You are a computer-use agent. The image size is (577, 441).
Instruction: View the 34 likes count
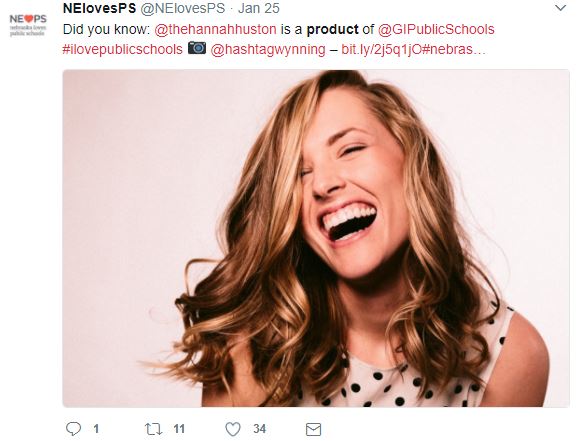point(259,429)
